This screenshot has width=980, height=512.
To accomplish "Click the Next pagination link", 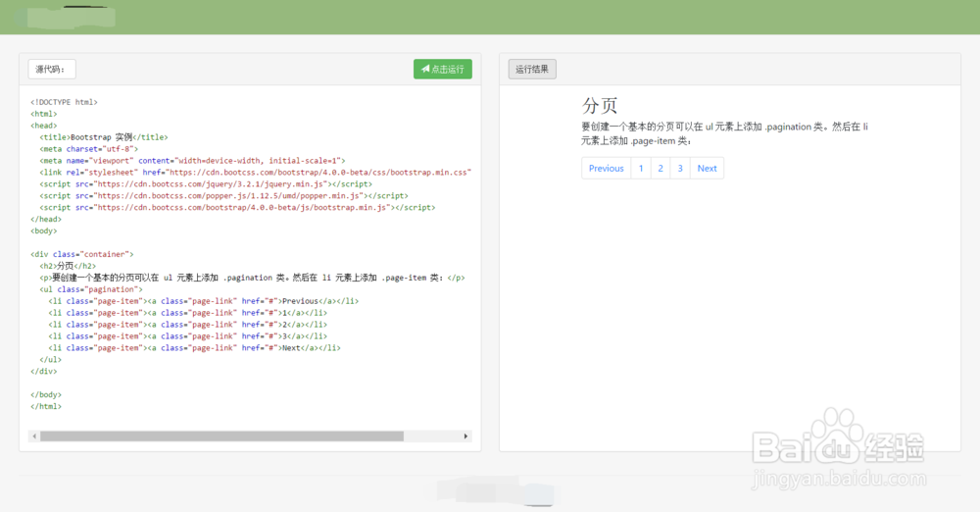I will (707, 169).
